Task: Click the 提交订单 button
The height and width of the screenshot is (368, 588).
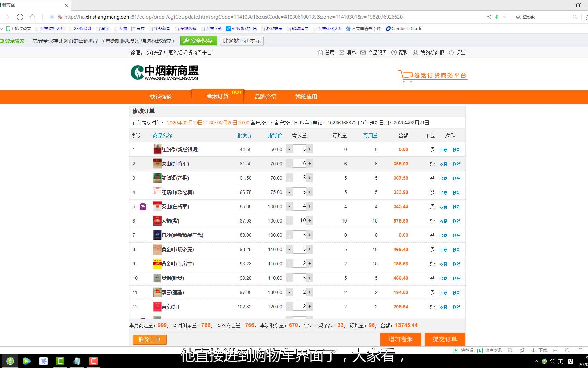Action: pos(445,339)
